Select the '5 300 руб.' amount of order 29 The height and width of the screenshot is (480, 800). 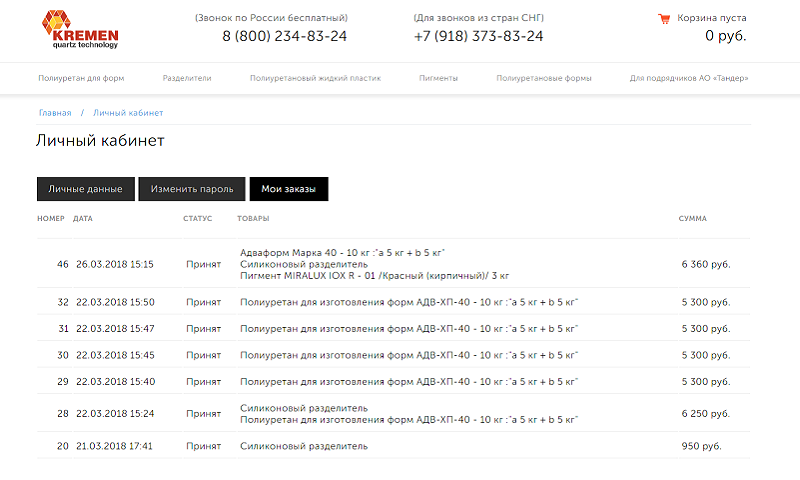tap(706, 382)
